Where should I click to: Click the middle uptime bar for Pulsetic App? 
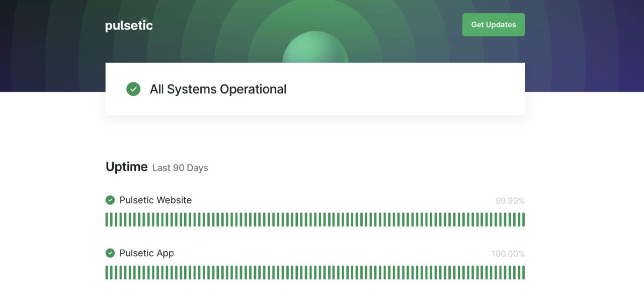pos(315,272)
